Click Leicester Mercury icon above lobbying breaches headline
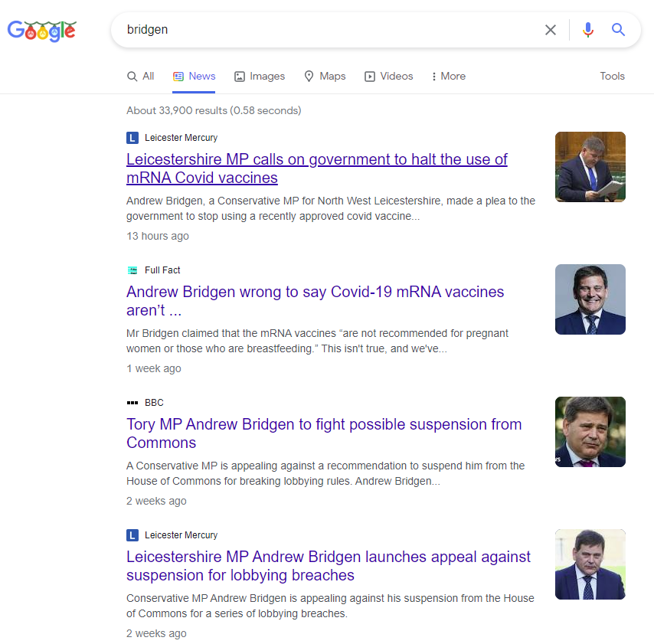 coord(132,535)
